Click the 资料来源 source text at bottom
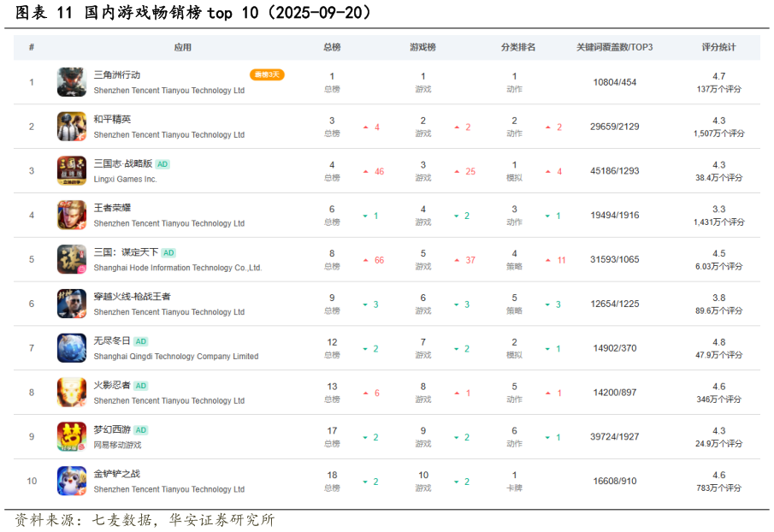 (x=144, y=518)
